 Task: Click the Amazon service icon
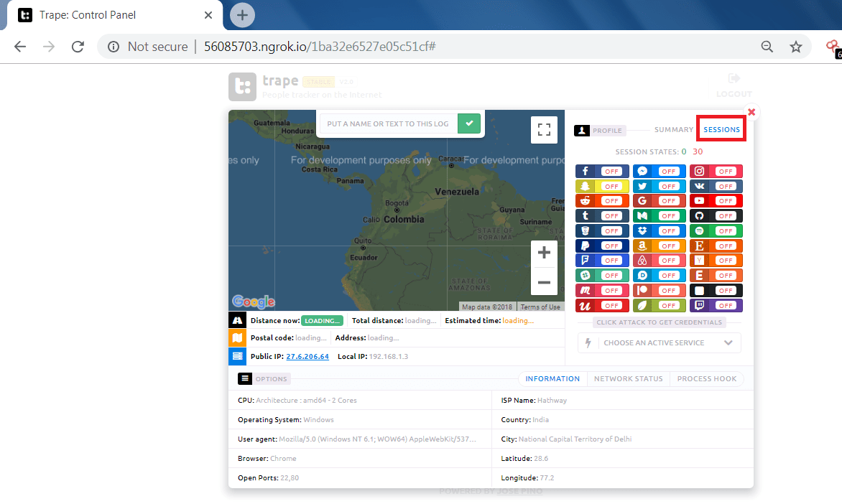tap(642, 246)
